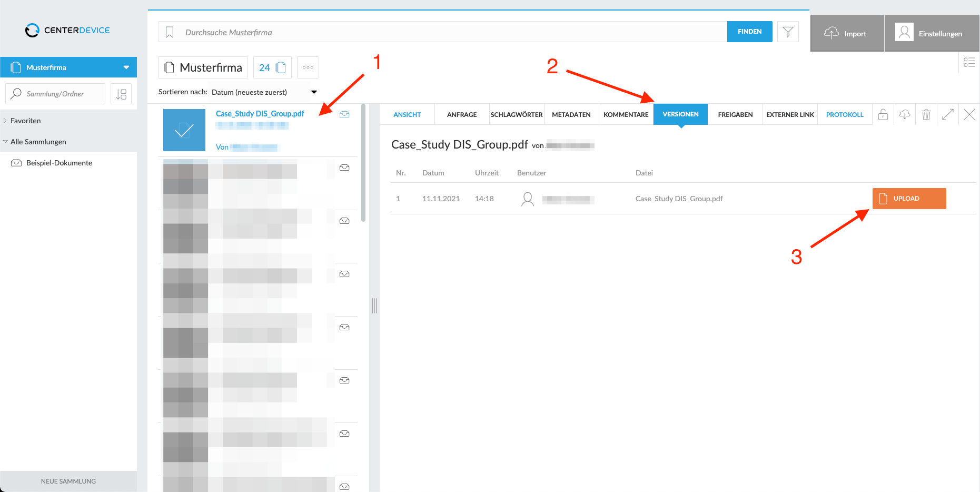Expand detail panel to fullscreen icon

[x=948, y=114]
